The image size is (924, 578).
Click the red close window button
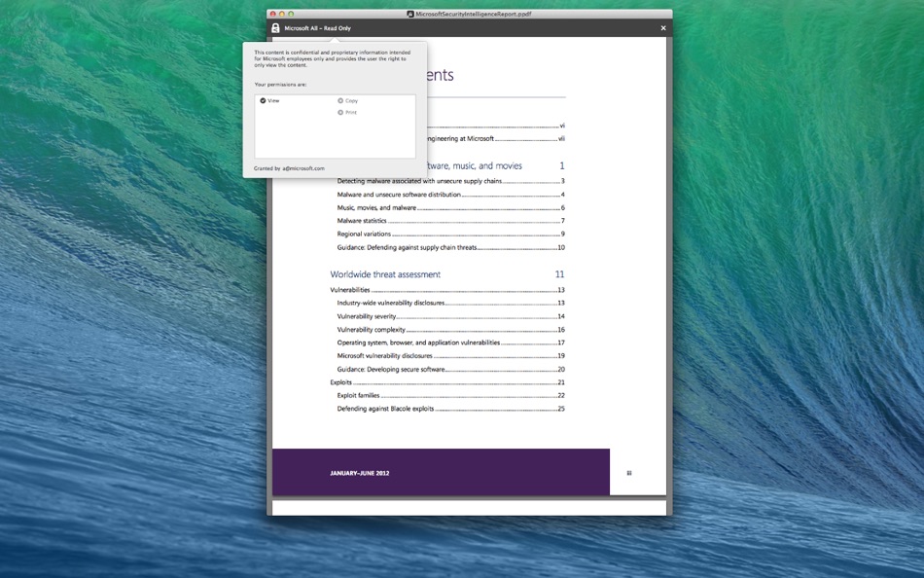(273, 14)
